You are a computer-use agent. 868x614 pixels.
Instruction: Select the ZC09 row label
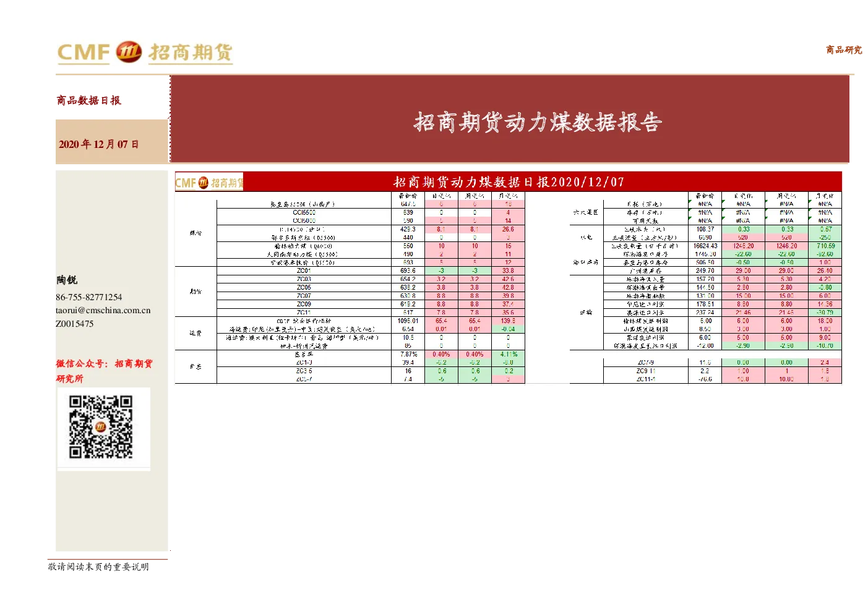pyautogui.click(x=304, y=304)
